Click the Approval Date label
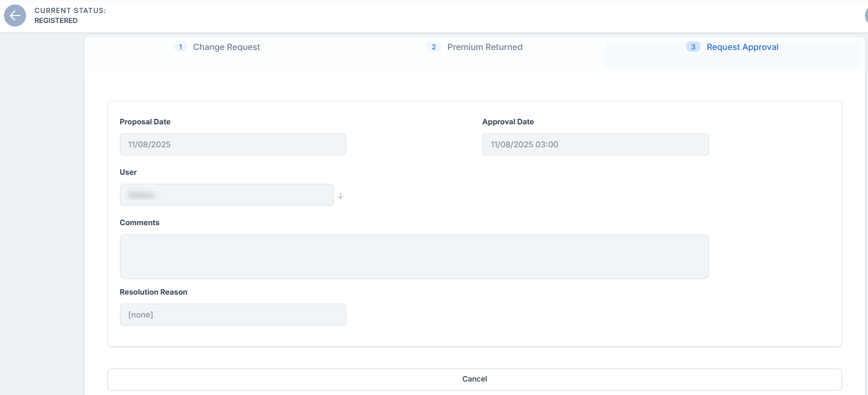The width and height of the screenshot is (868, 395). click(508, 122)
